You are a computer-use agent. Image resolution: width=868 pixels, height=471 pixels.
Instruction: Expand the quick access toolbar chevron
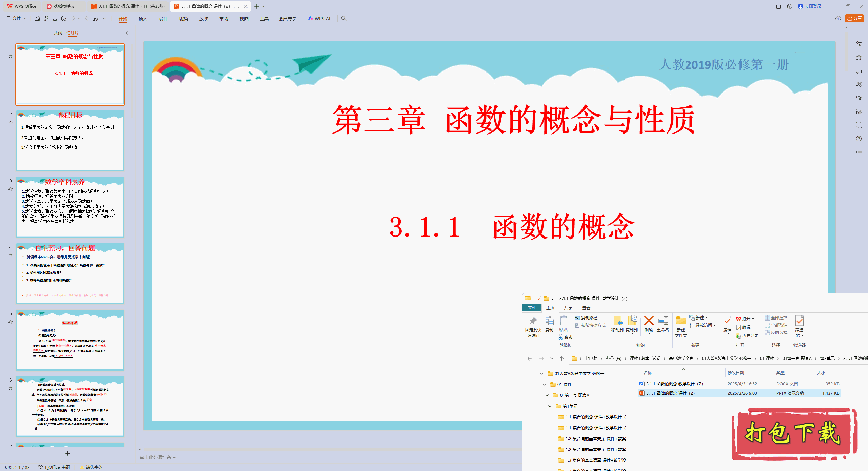click(x=104, y=18)
